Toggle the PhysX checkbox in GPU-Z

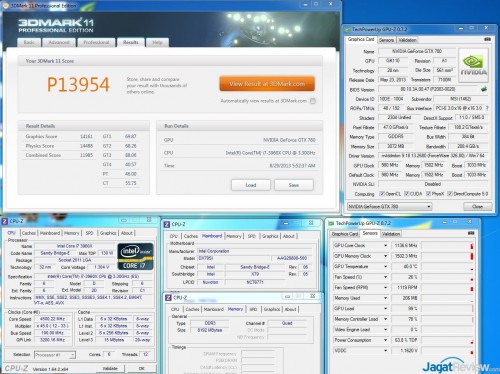(x=429, y=194)
